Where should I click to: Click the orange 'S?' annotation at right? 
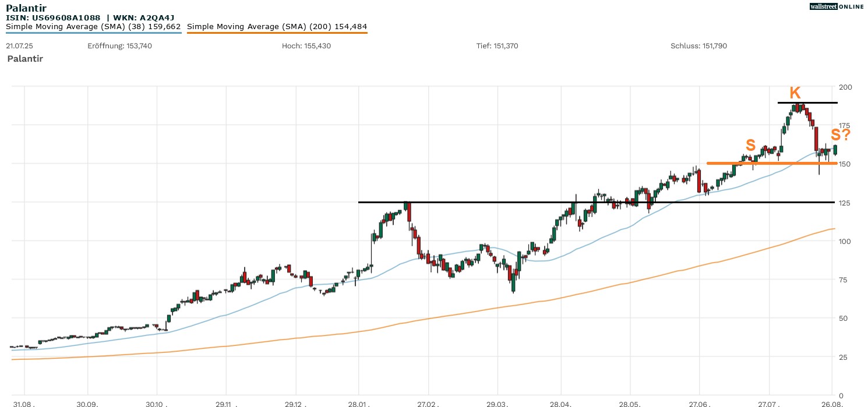click(x=840, y=135)
